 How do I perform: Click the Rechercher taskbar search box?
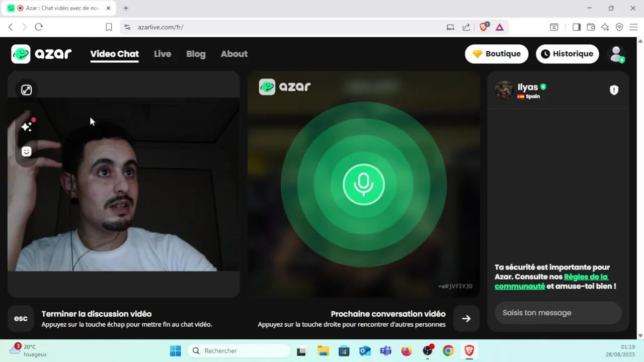[239, 351]
